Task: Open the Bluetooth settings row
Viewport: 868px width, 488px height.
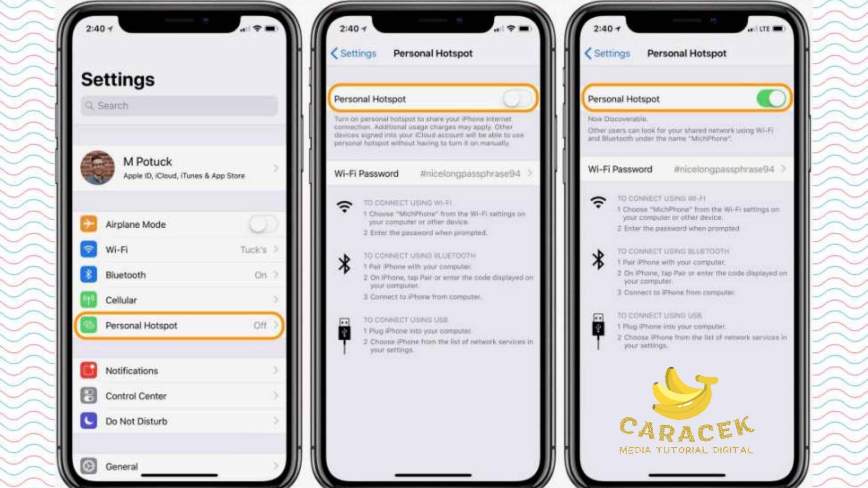Action: point(179,275)
